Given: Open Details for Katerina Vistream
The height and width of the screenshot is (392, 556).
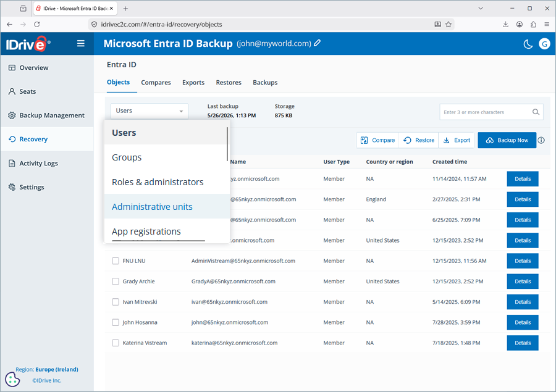Looking at the screenshot, I should pyautogui.click(x=523, y=343).
